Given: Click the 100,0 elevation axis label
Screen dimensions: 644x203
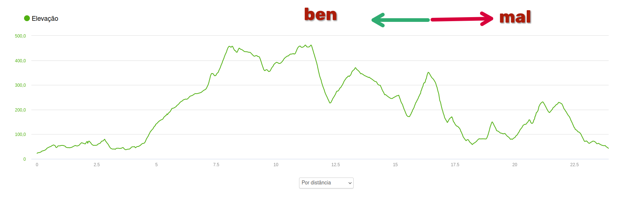Looking at the screenshot, I should coord(20,134).
